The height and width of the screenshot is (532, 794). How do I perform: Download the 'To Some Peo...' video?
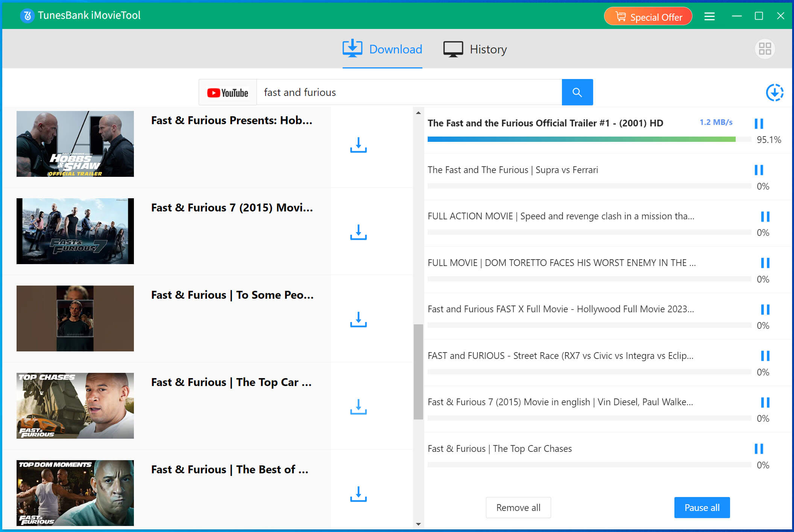click(x=358, y=320)
